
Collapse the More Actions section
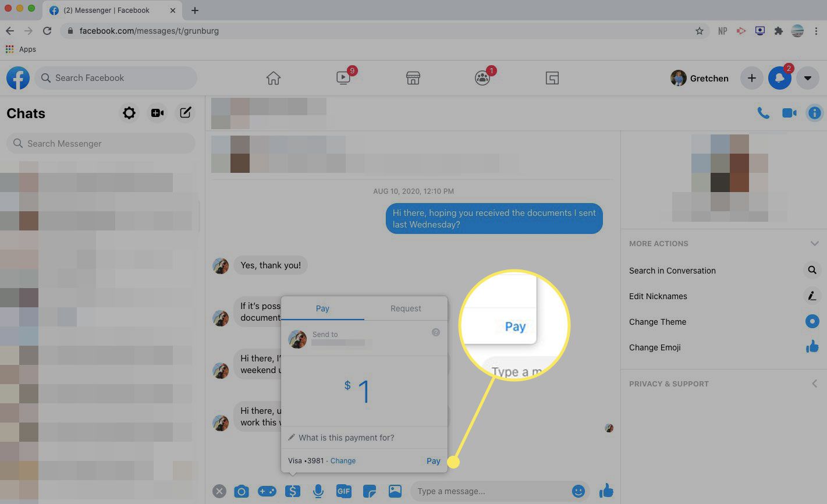(x=814, y=243)
